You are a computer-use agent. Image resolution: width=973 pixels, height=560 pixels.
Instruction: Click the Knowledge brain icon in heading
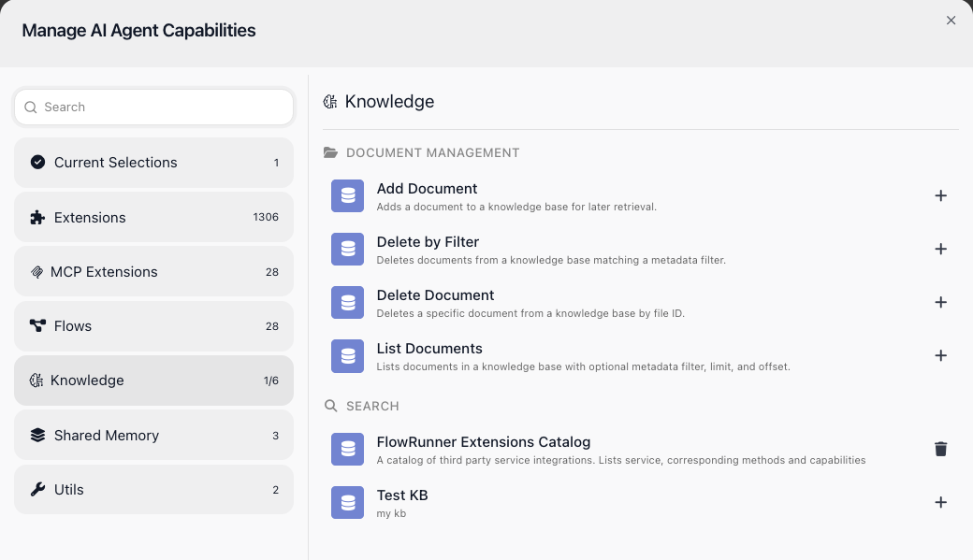330,102
